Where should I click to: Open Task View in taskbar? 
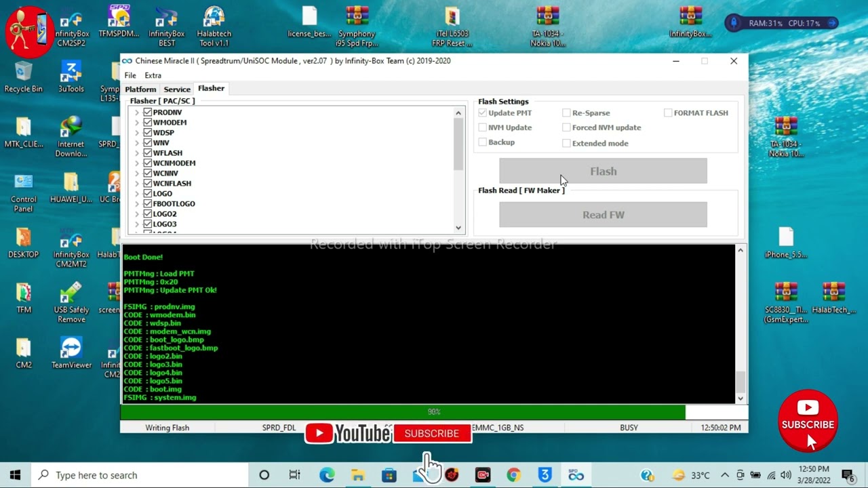294,475
